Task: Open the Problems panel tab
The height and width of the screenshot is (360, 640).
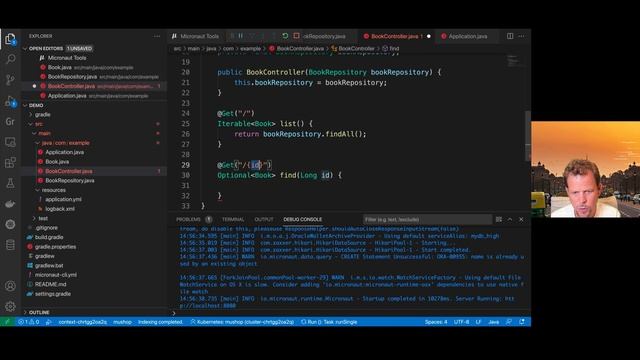Action: point(188,219)
